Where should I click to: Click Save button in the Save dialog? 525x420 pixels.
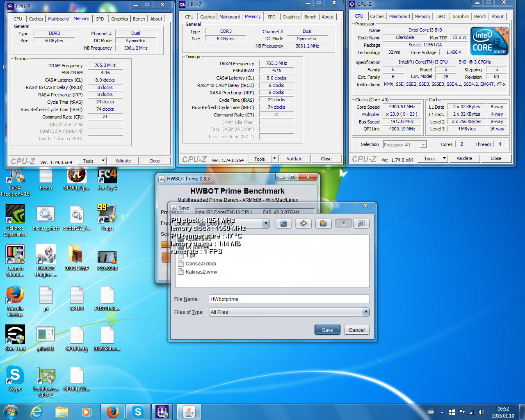[x=327, y=330]
